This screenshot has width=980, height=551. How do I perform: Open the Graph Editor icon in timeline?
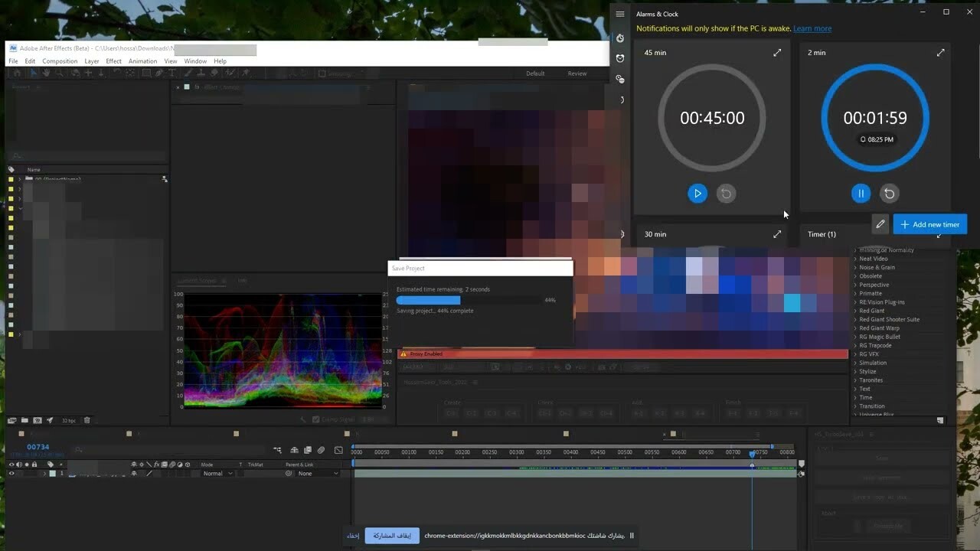click(339, 450)
